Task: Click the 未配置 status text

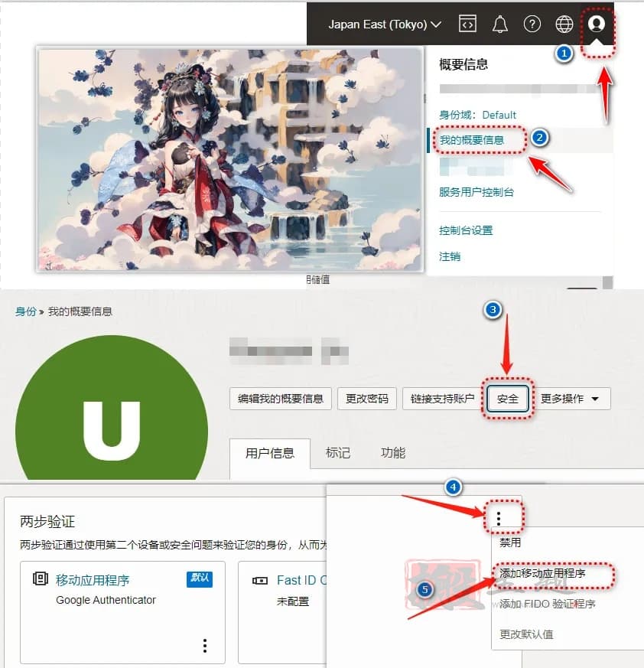Action: pyautogui.click(x=293, y=601)
